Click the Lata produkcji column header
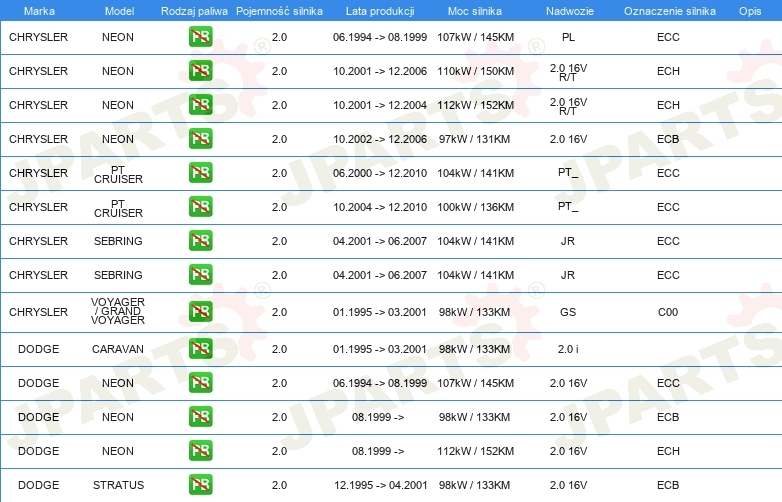Viewport: 782px width, 502px height. (x=380, y=11)
